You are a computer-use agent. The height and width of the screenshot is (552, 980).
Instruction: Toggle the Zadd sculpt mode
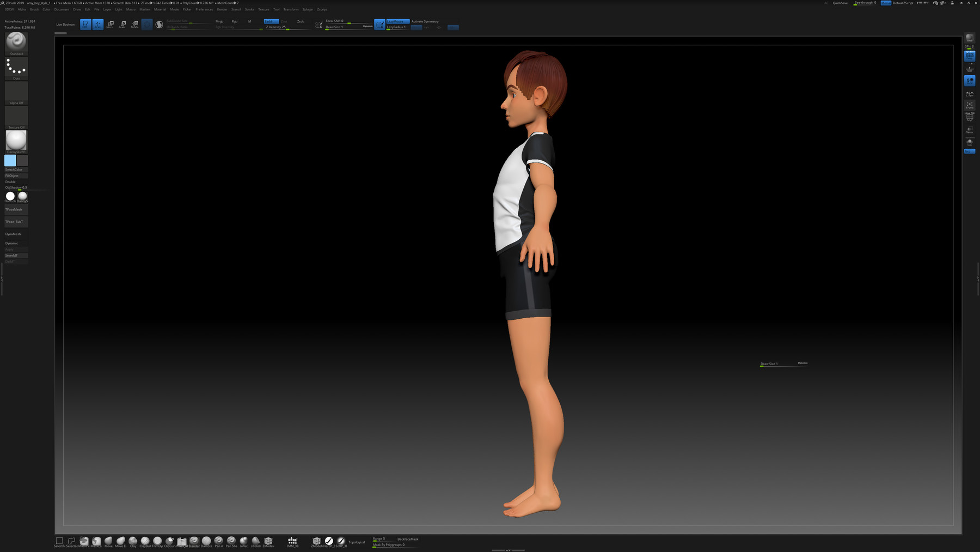pyautogui.click(x=271, y=21)
